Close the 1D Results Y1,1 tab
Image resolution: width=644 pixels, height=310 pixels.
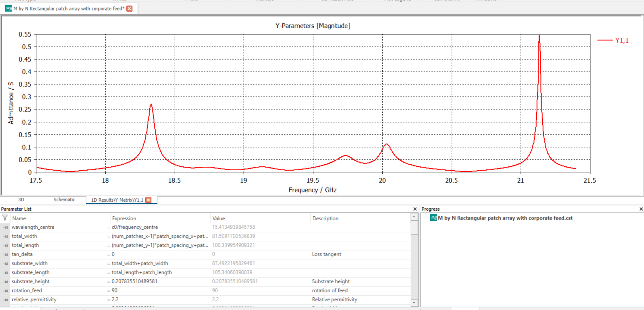(x=149, y=200)
